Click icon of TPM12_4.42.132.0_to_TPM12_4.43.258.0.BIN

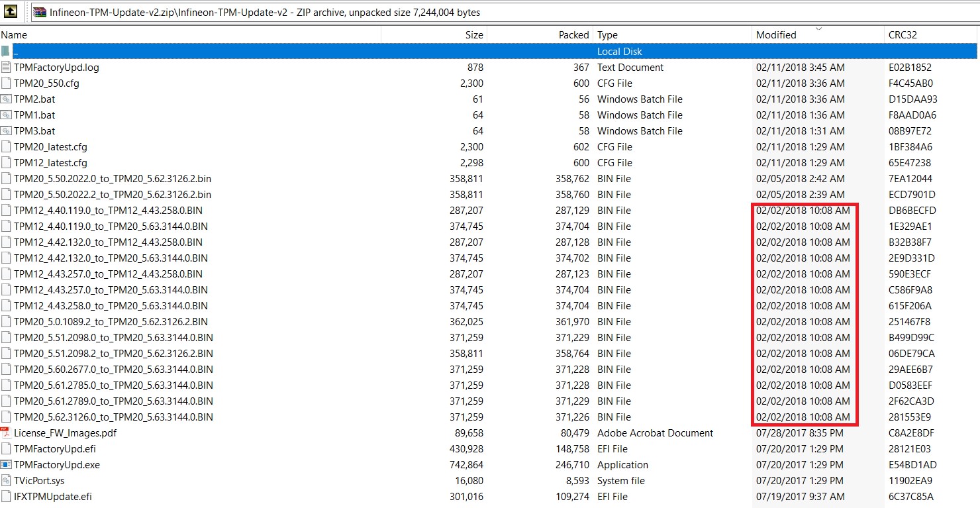(6, 242)
